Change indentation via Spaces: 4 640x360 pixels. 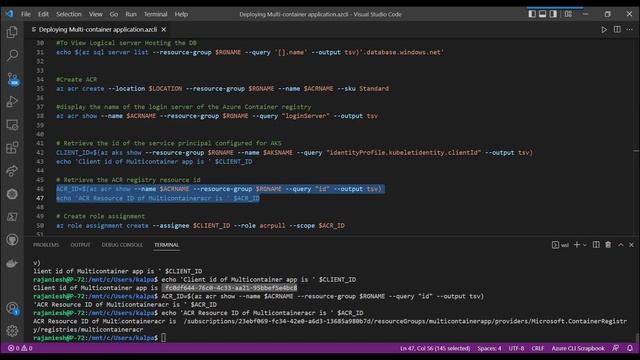pyautogui.click(x=489, y=348)
